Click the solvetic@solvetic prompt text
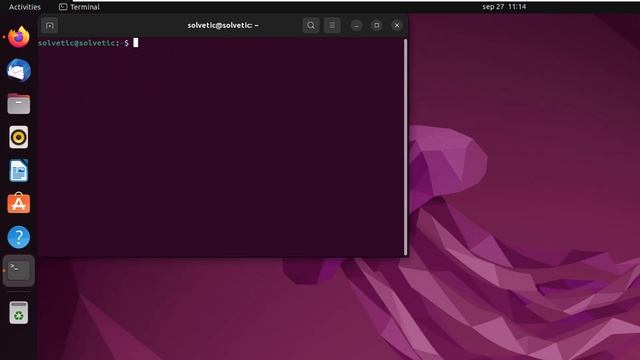Image resolution: width=640 pixels, height=360 pixels. tap(83, 43)
